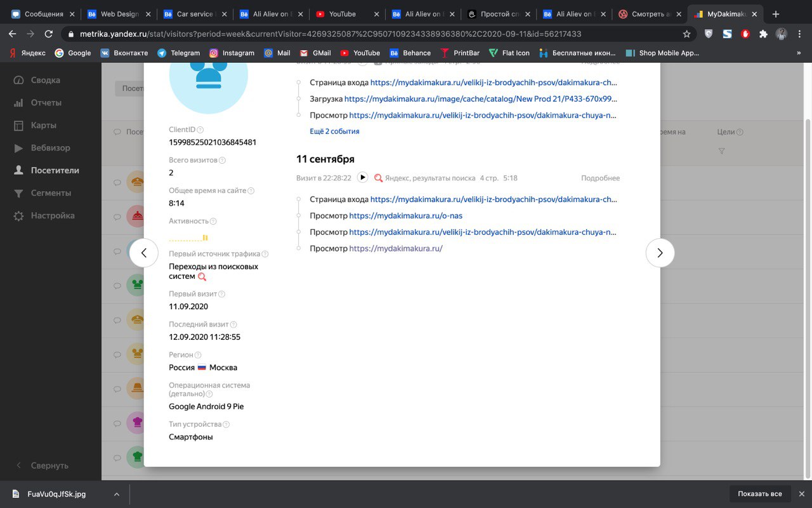
Task: Click the Цели filter funnel icon
Action: pyautogui.click(x=721, y=151)
